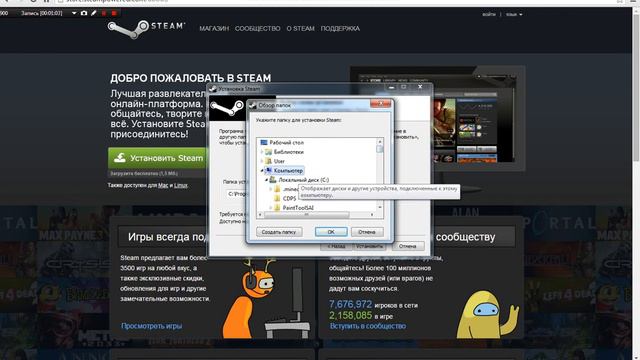Click the User folder icon in tree

click(269, 161)
